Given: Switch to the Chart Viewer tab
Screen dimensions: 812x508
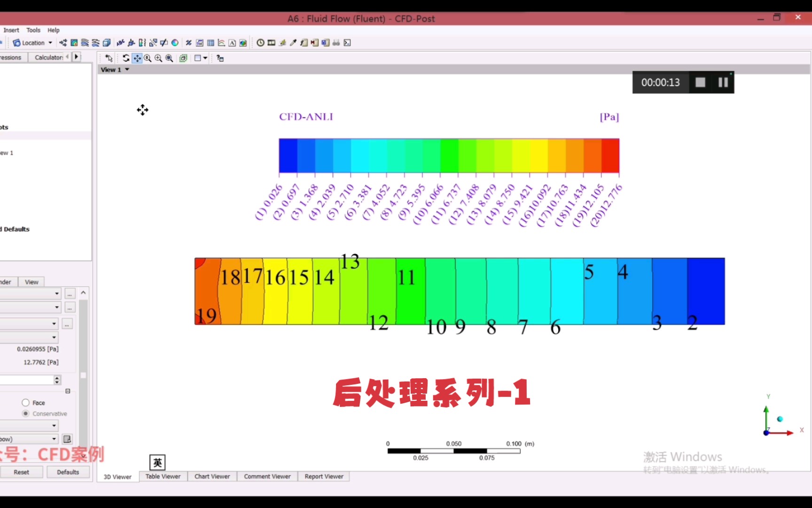Looking at the screenshot, I should pyautogui.click(x=212, y=476).
